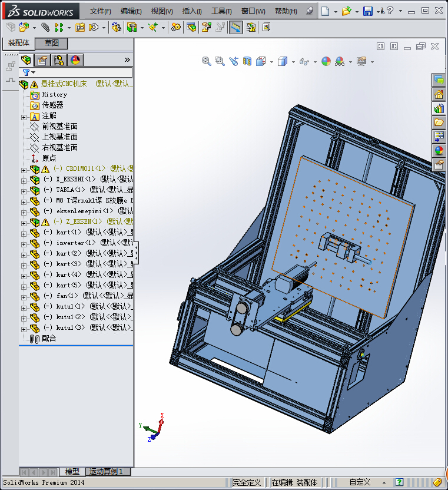Click the Smart Fasteners icon
448x490 pixels.
coord(80,28)
